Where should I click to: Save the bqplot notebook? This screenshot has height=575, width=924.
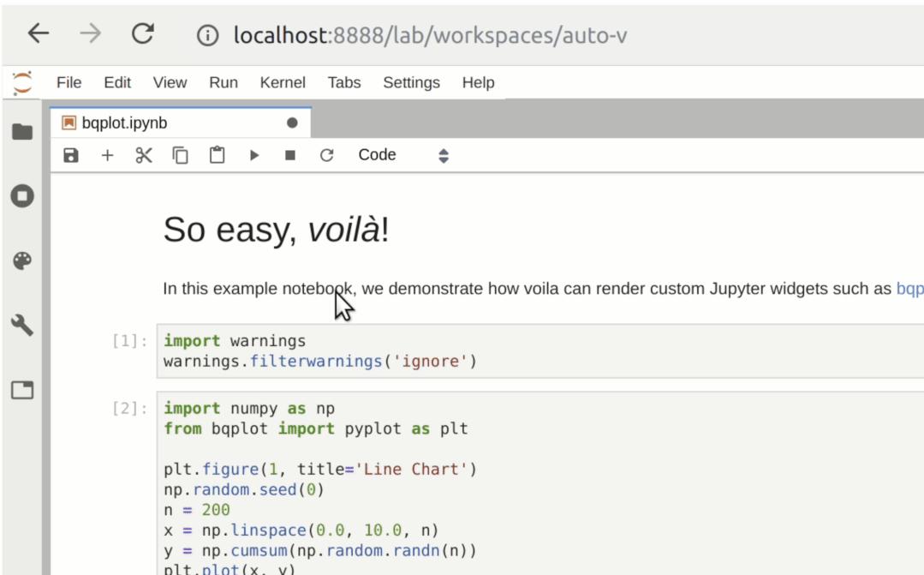pos(69,154)
